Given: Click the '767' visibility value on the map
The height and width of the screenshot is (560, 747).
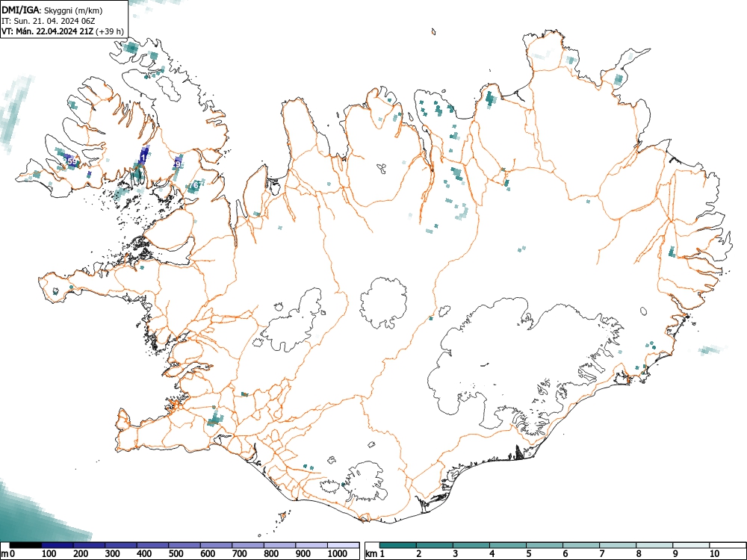Looking at the screenshot, I should (196, 184).
